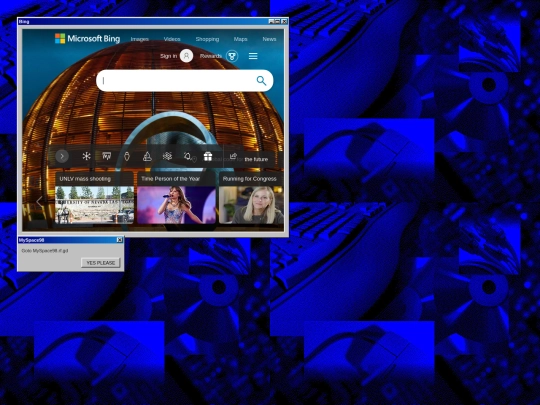Viewport: 540px width, 405px height.
Task: Click the previous arrow of news carousel
Action: [x=39, y=202]
